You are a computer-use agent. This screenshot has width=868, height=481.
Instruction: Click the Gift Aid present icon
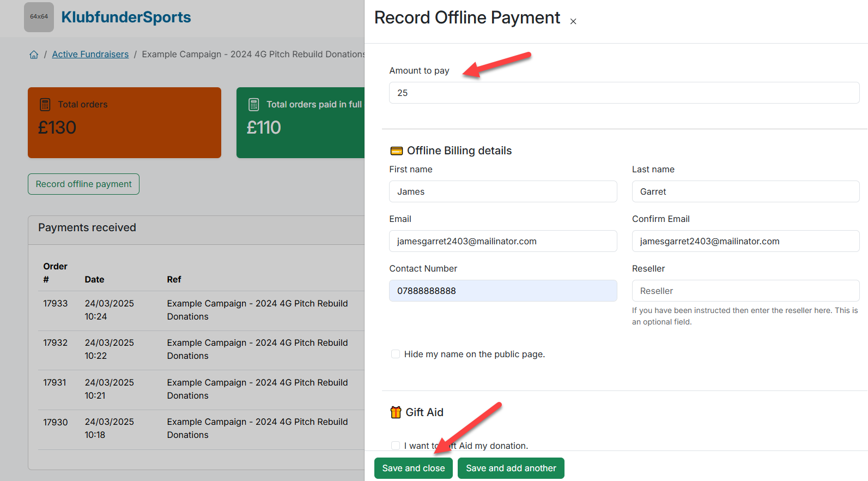(396, 412)
